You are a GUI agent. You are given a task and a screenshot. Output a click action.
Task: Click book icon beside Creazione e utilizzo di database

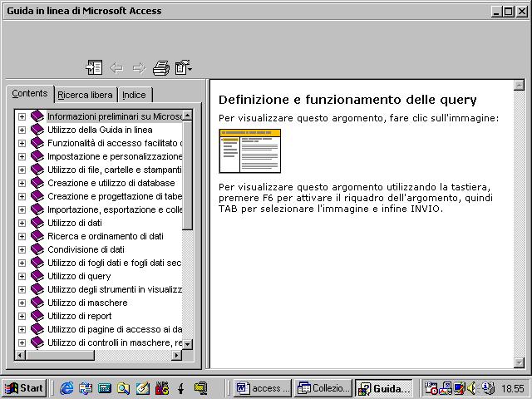click(x=37, y=183)
